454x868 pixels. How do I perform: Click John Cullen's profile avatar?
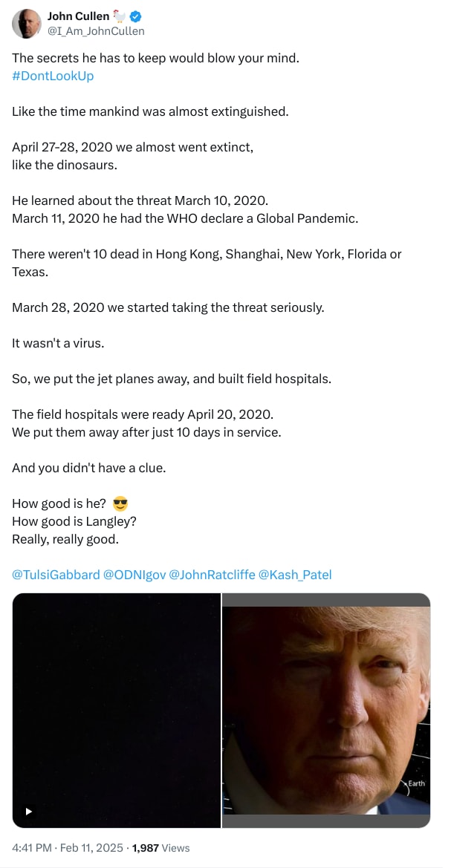coord(27,24)
